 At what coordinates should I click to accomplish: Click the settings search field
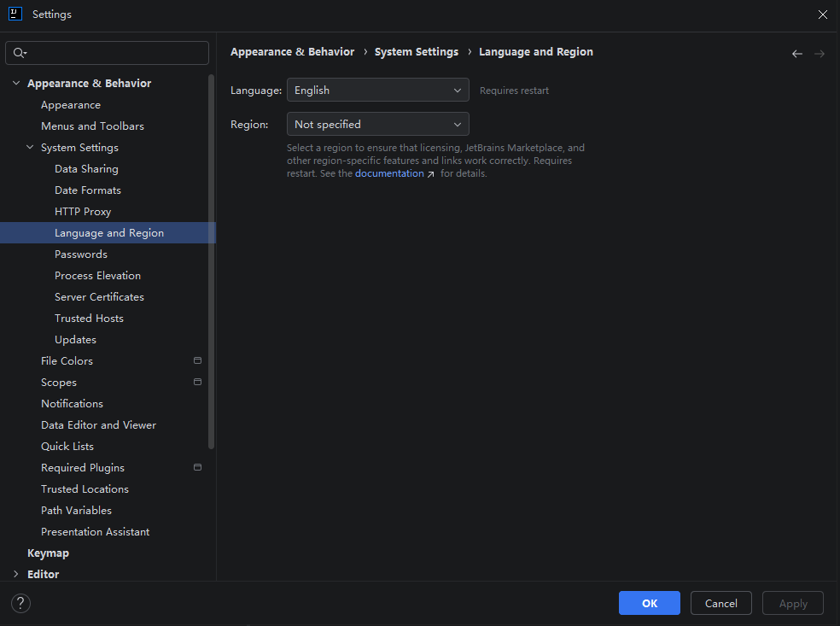pos(115,53)
